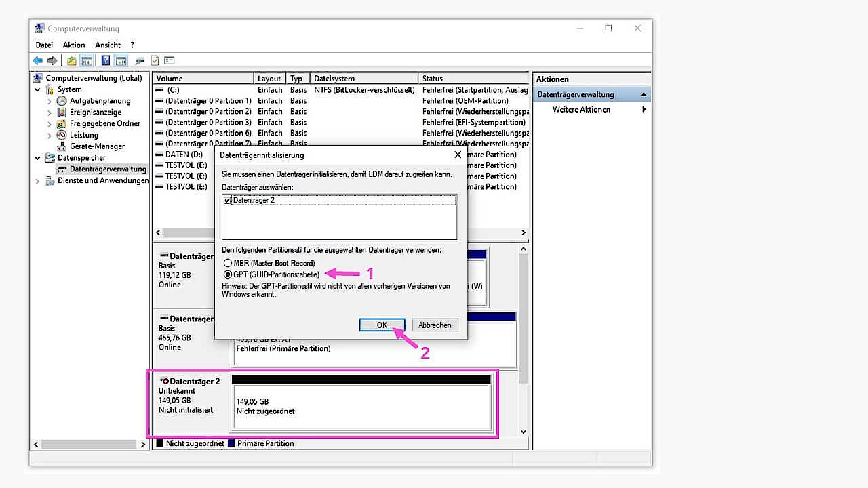Toggle the Datenträger 2 checkbox
This screenshot has height=488, width=868.
tap(227, 200)
